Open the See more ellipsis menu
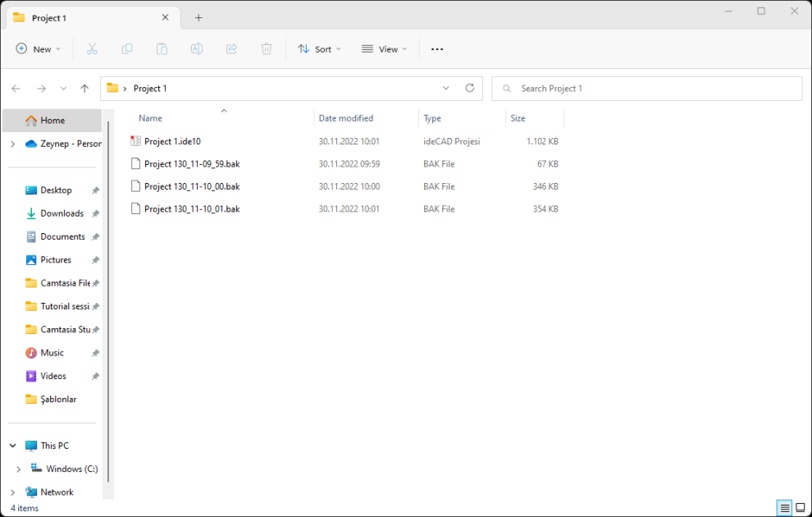The image size is (812, 517). point(437,49)
